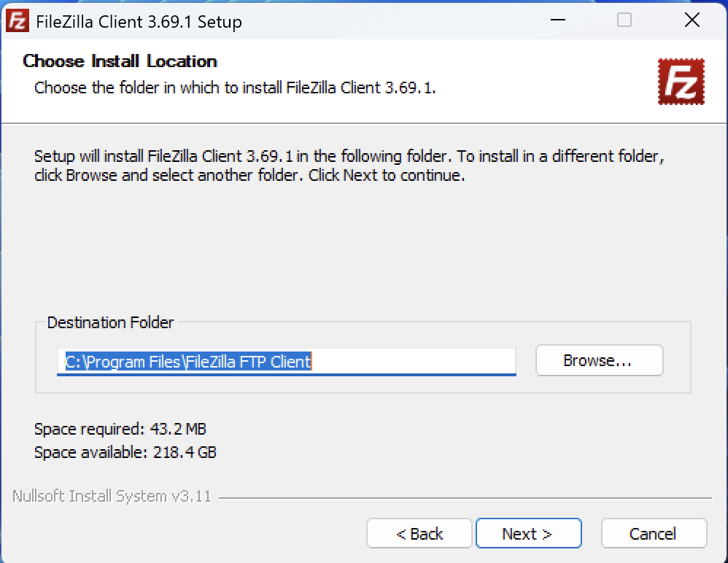Minimize the FileZilla setup window
Image resolution: width=728 pixels, height=563 pixels.
(557, 20)
